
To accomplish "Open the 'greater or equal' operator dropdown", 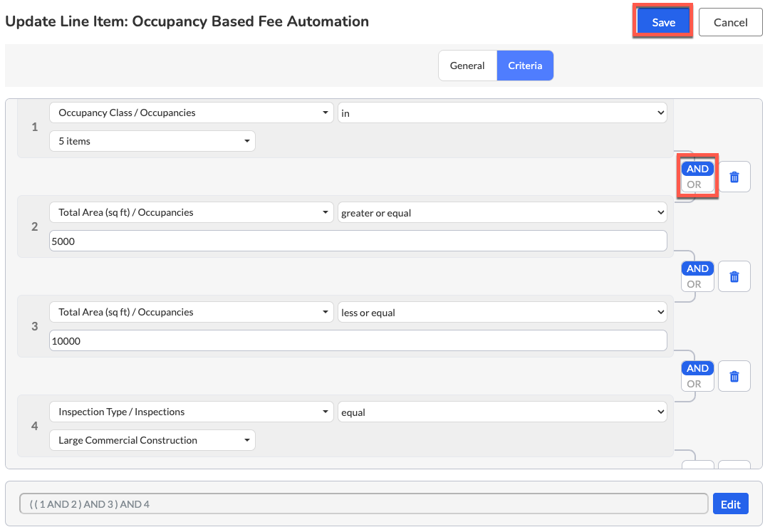I will 502,212.
